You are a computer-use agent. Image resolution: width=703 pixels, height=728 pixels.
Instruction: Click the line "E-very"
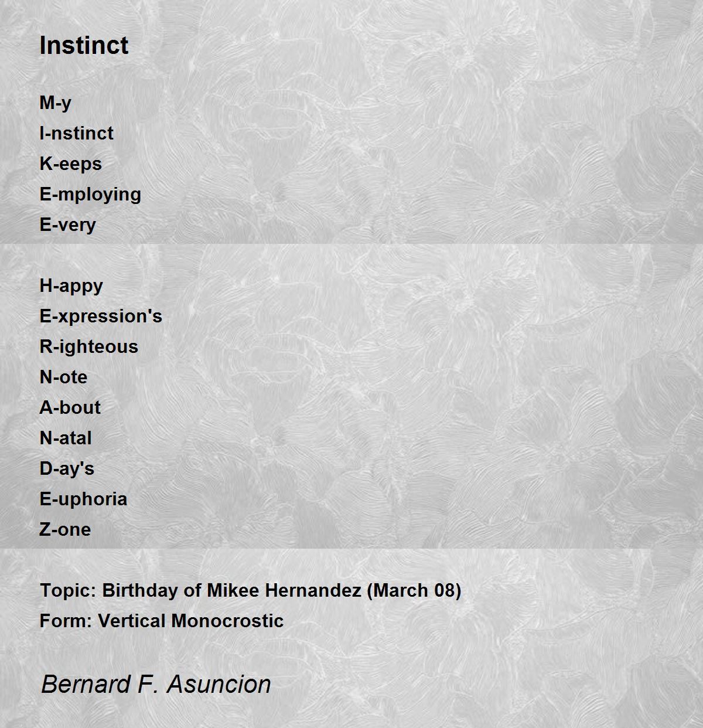click(x=67, y=225)
